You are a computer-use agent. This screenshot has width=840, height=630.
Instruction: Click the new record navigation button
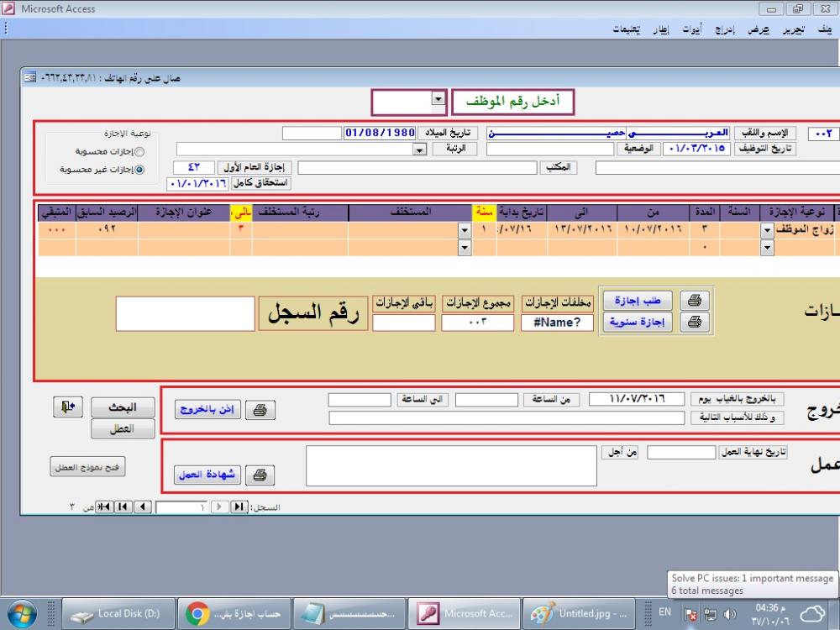(x=104, y=507)
